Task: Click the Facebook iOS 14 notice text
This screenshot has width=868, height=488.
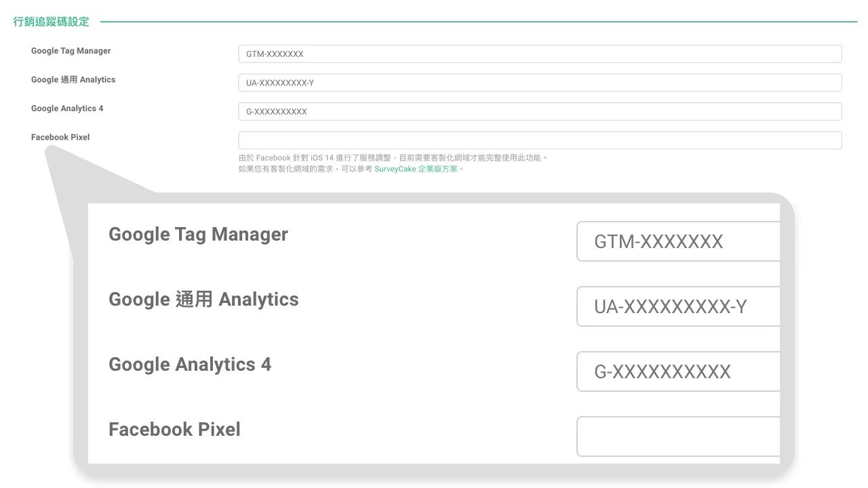Action: pos(393,158)
